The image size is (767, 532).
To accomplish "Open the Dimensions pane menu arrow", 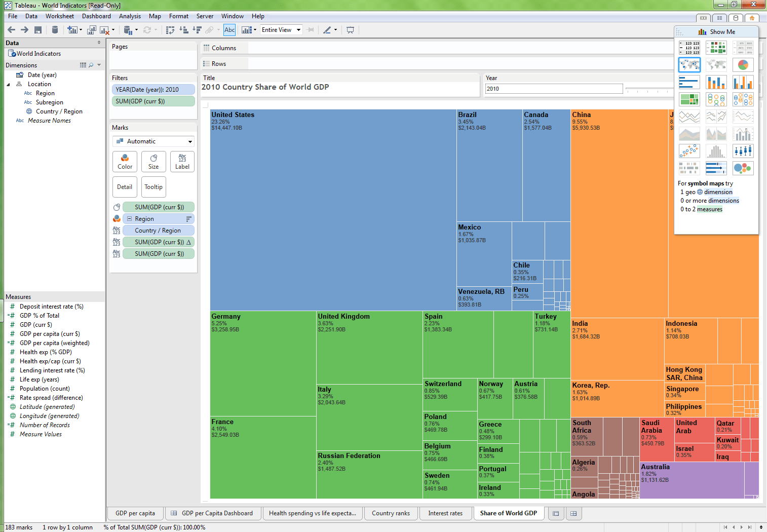I will pos(99,65).
